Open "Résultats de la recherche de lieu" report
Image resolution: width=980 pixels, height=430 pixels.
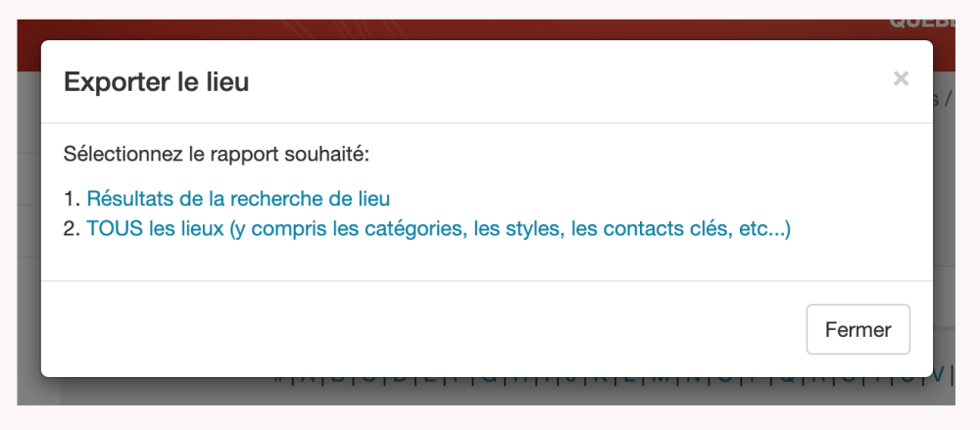tap(238, 199)
